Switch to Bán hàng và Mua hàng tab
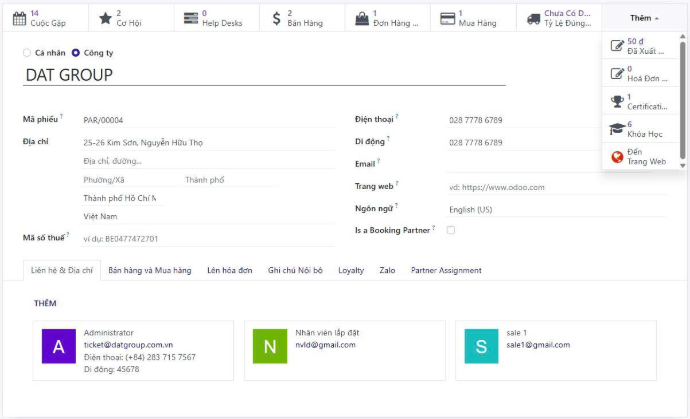 click(150, 270)
